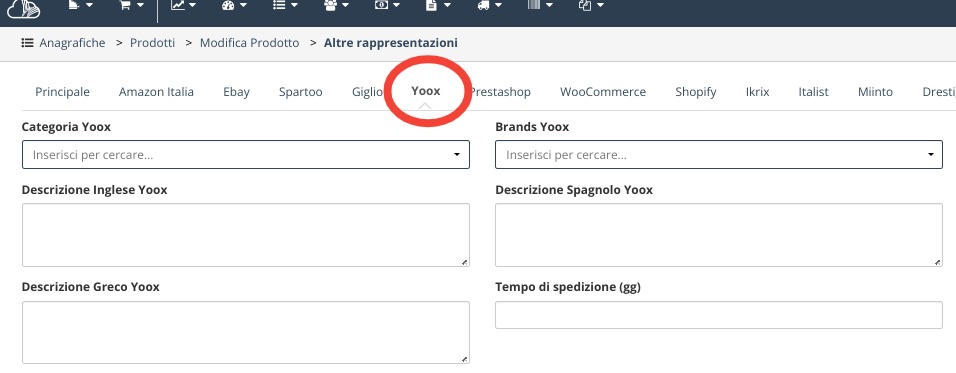Switch to the Italist tab
Image resolution: width=956 pixels, height=373 pixels.
tap(813, 92)
